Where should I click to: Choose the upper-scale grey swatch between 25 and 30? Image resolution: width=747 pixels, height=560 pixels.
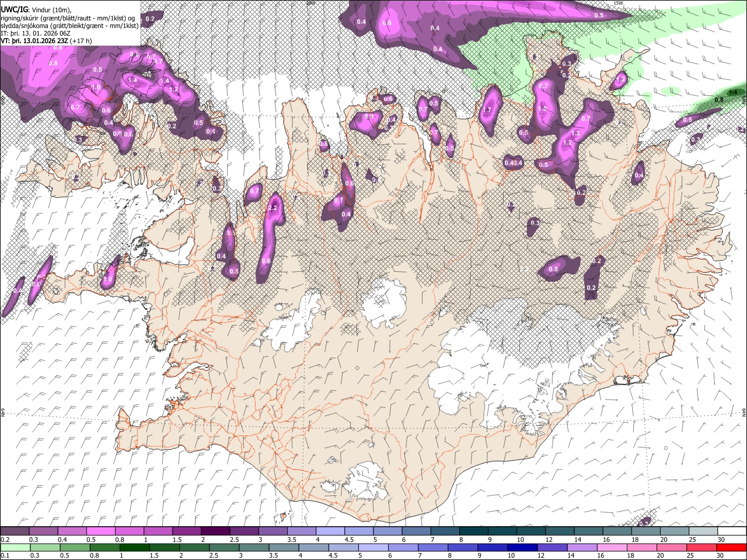(x=704, y=531)
